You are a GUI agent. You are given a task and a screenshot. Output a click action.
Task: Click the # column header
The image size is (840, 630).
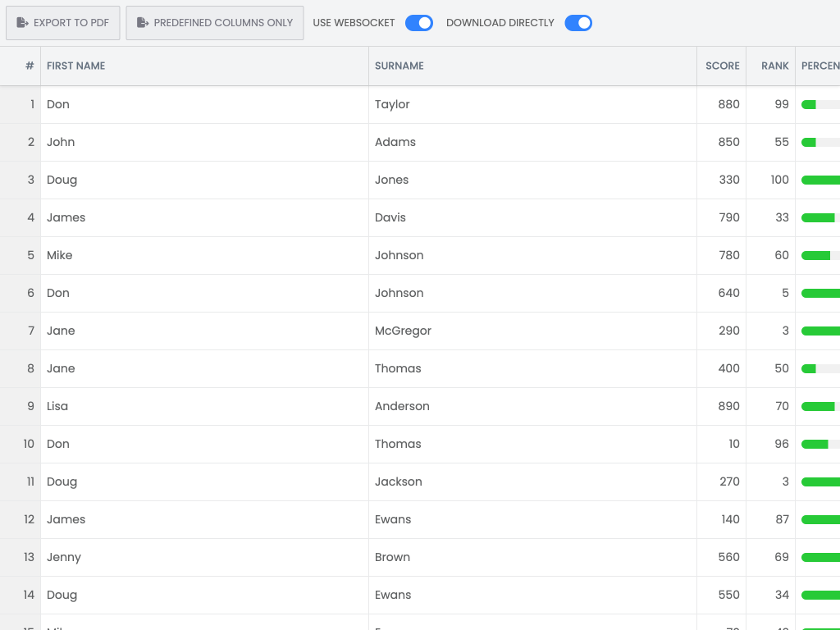[21, 66]
